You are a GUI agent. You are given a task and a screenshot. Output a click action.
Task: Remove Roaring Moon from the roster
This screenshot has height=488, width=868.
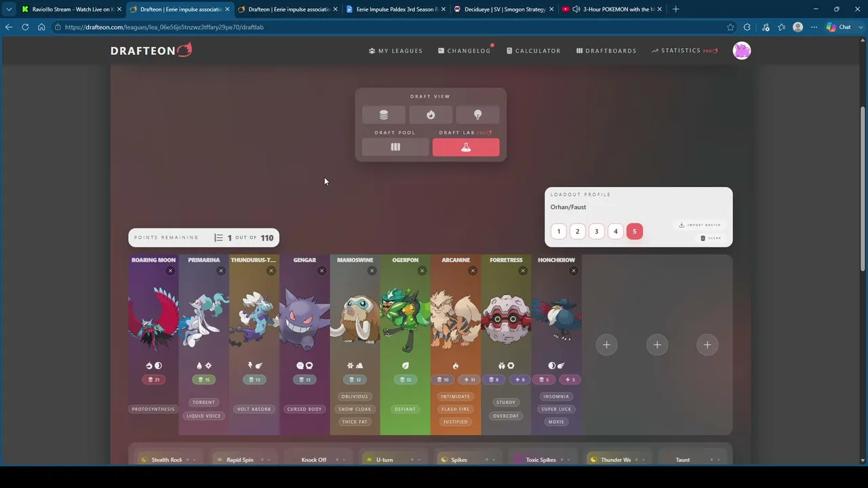[170, 271]
